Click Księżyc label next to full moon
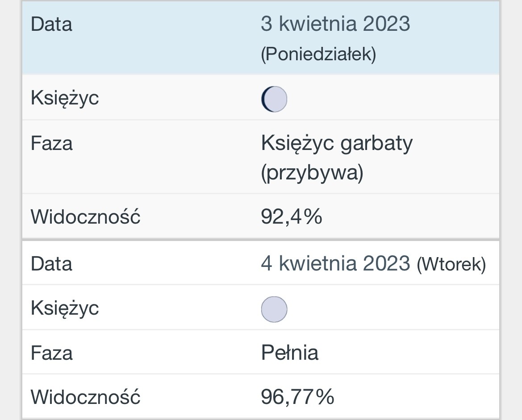This screenshot has width=522, height=420. click(65, 308)
